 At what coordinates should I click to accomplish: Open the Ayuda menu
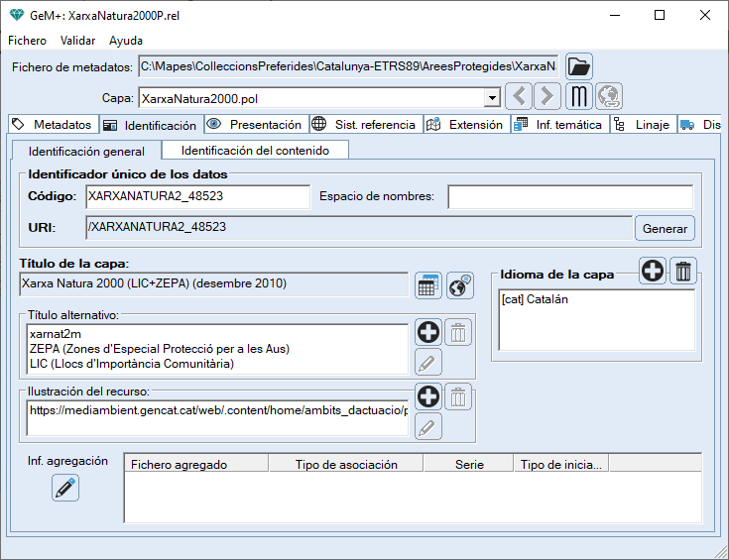pos(126,41)
